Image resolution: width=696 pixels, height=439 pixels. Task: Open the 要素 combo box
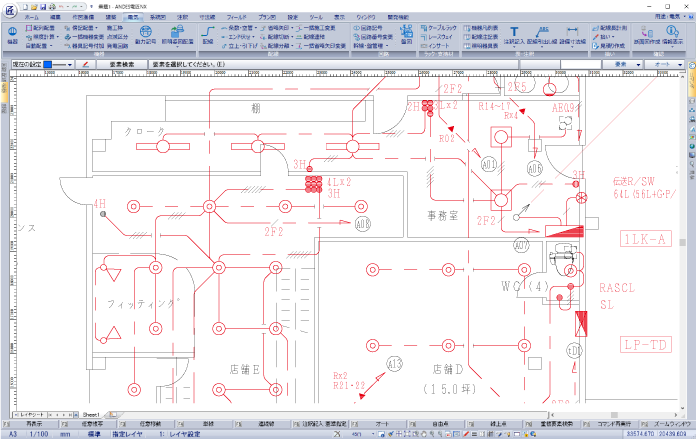click(x=621, y=64)
